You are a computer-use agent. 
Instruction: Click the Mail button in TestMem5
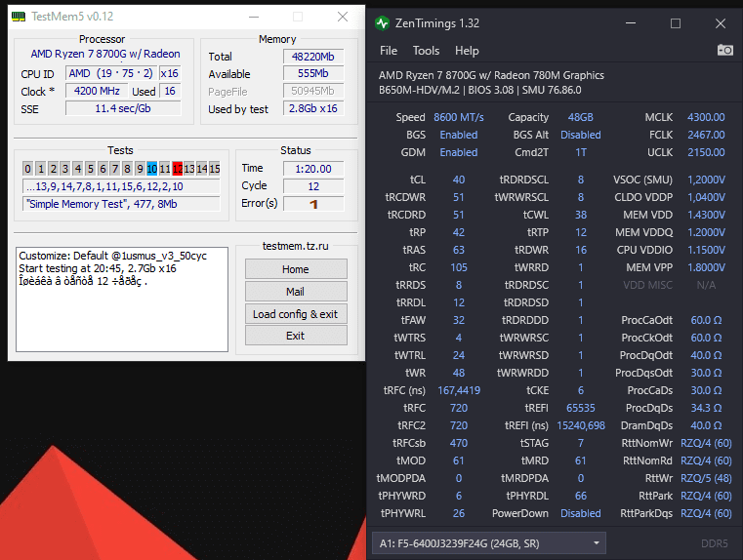coord(296,292)
